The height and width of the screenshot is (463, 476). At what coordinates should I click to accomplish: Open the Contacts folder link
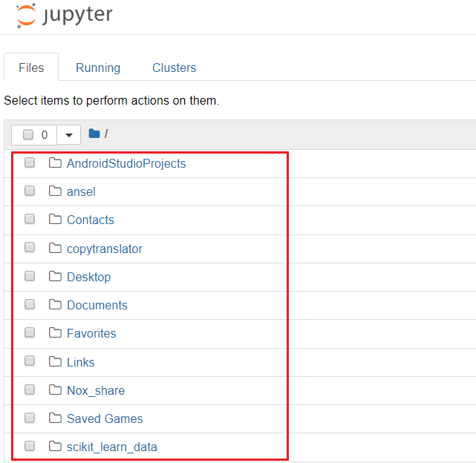pyautogui.click(x=91, y=220)
